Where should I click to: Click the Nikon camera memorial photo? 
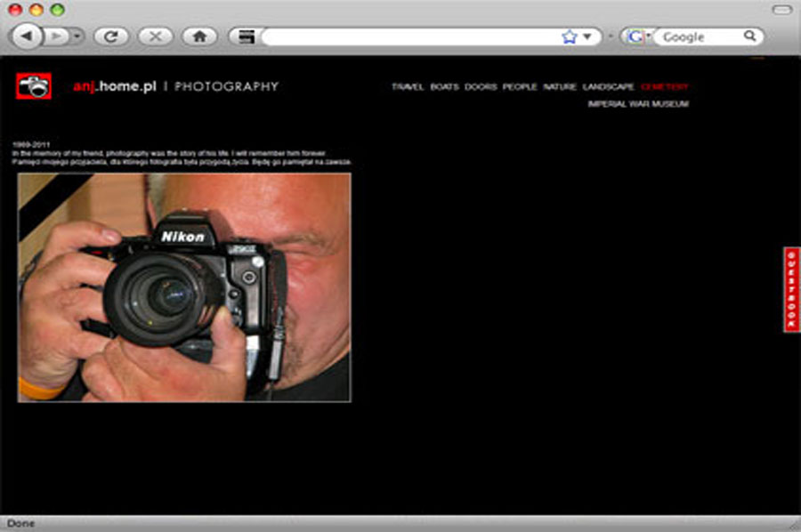[x=184, y=287]
